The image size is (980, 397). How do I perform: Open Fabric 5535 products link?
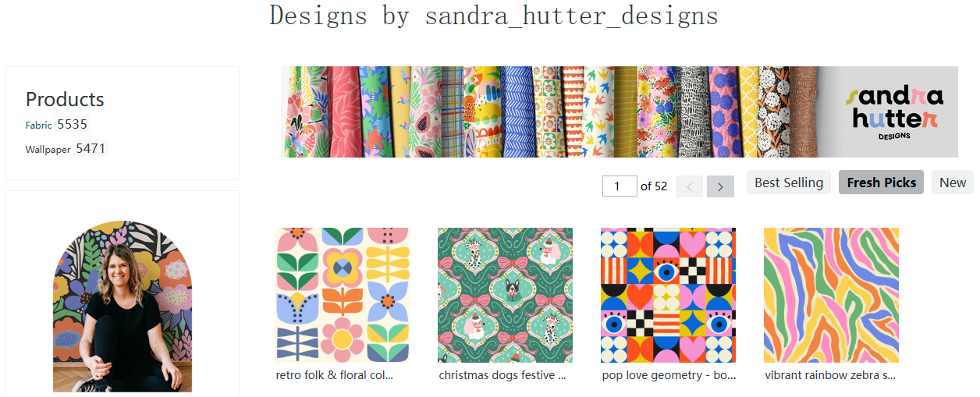point(57,124)
